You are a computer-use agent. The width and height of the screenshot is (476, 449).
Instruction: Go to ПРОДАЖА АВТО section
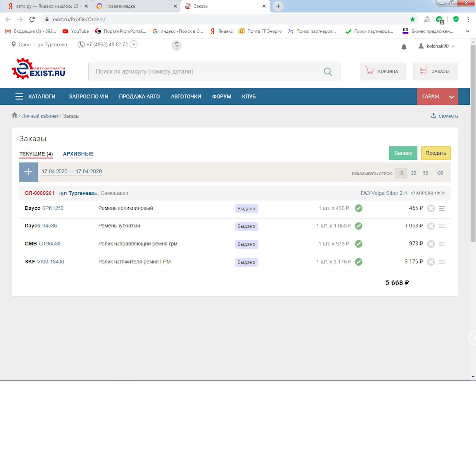click(x=139, y=97)
